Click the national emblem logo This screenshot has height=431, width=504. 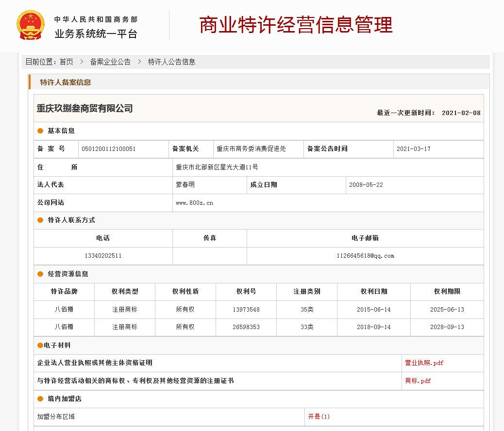click(31, 25)
